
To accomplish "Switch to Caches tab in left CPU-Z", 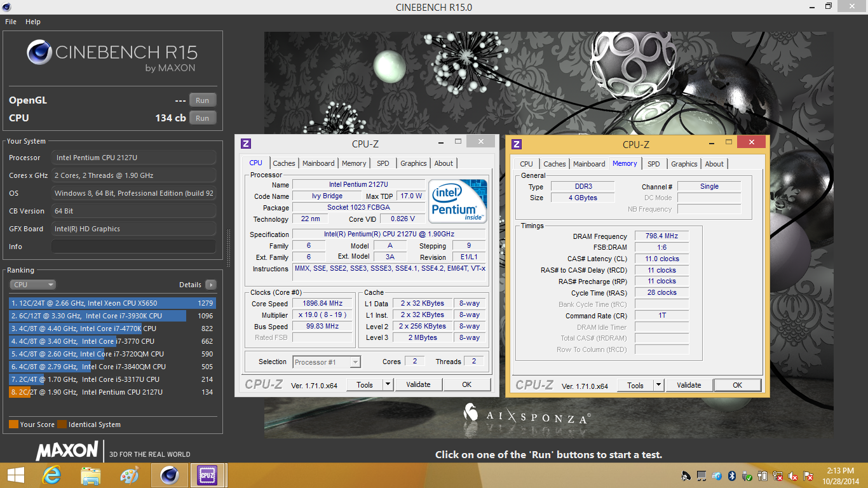I will click(284, 163).
